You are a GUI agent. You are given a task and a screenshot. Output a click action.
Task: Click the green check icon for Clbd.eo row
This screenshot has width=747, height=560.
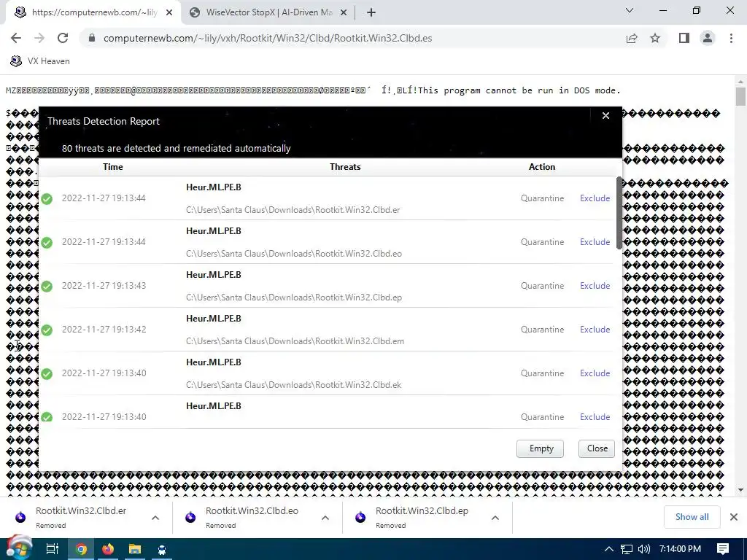pyautogui.click(x=47, y=242)
